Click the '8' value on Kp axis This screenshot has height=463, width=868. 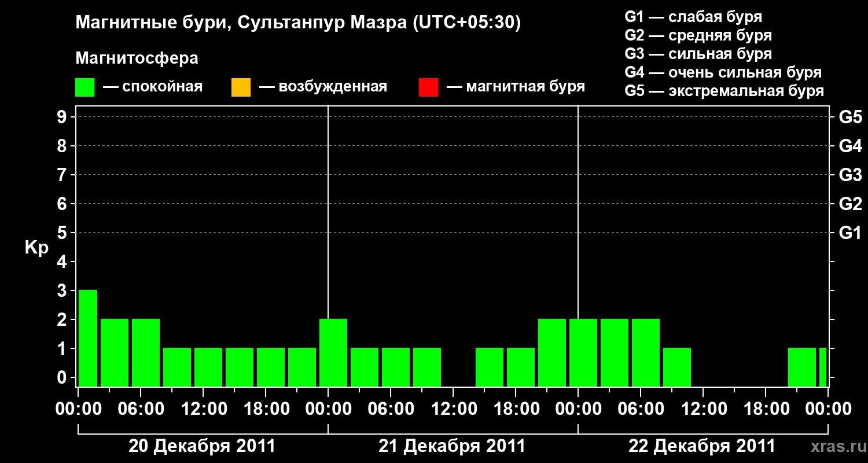pos(62,146)
